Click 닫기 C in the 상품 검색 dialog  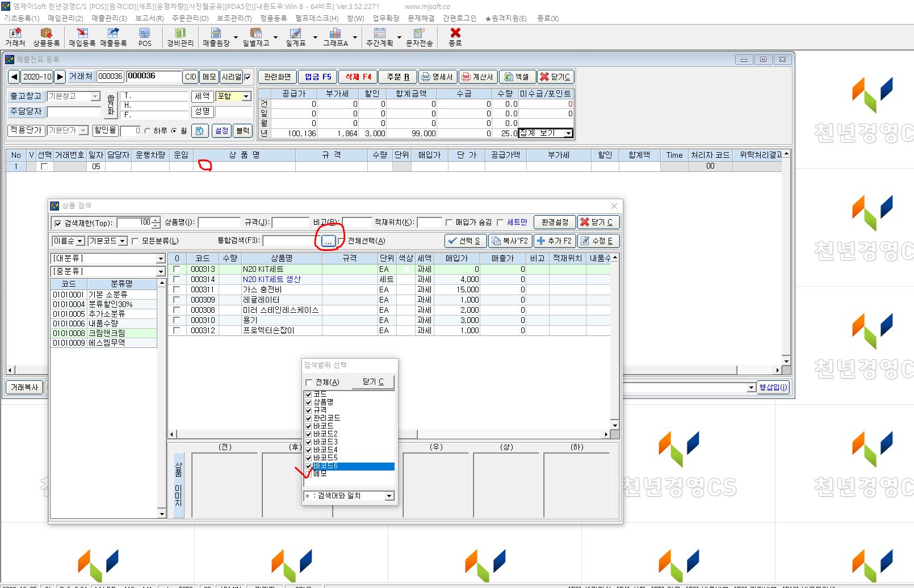tap(598, 222)
